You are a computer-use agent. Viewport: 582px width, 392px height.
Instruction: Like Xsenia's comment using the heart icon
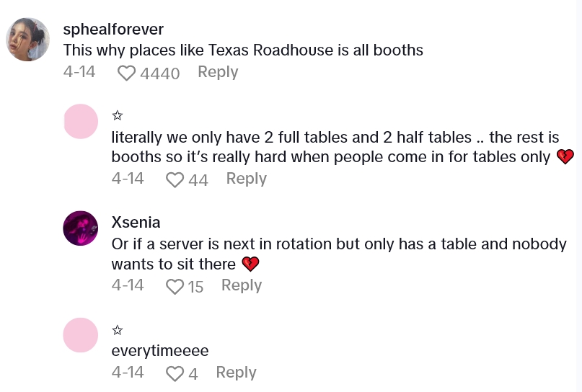175,286
